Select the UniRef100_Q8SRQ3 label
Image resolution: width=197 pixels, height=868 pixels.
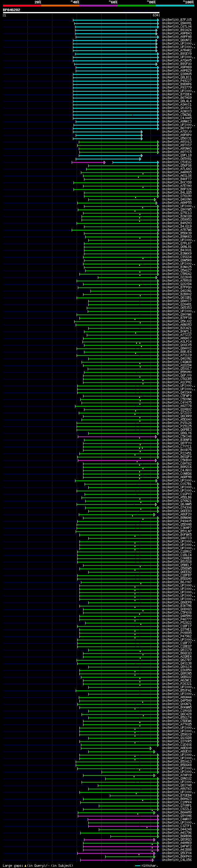click(177, 840)
